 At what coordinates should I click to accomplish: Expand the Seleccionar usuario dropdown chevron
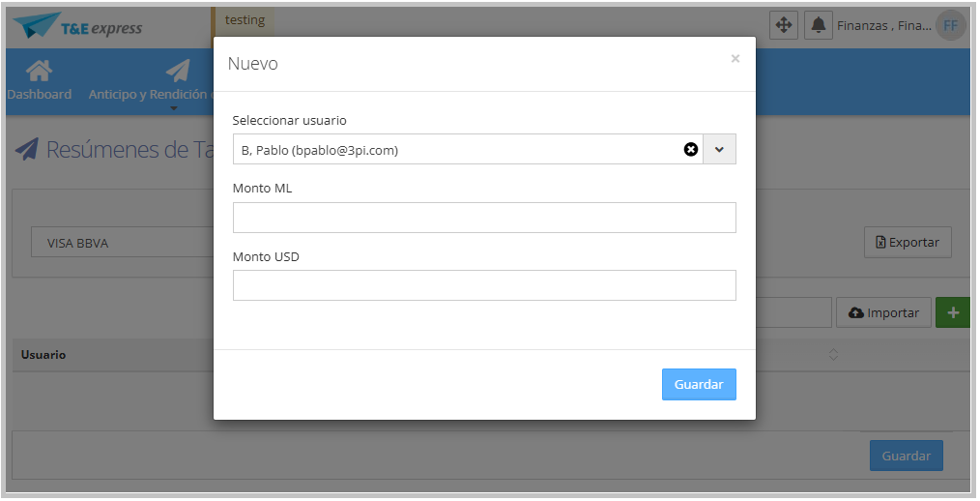click(x=719, y=149)
